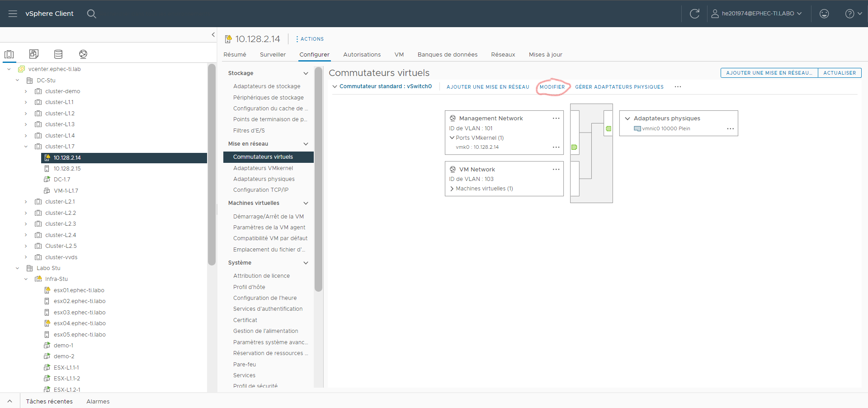The image size is (868, 408).
Task: Click the inventory tree vertical scrollbar
Action: 212,164
